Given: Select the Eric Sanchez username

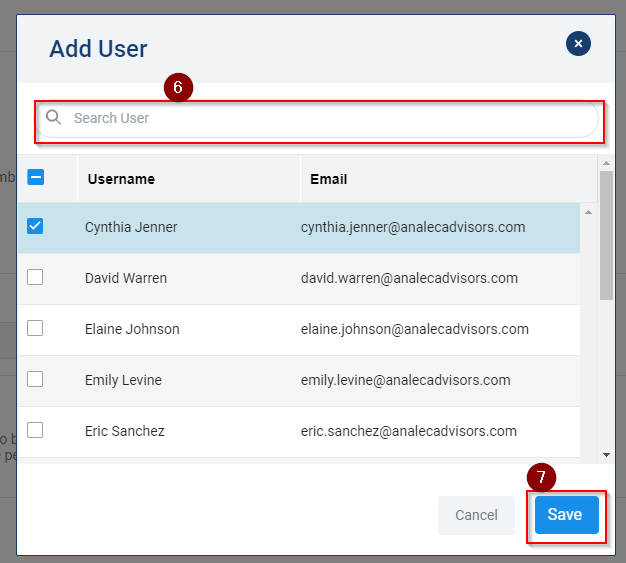Looking at the screenshot, I should point(125,431).
